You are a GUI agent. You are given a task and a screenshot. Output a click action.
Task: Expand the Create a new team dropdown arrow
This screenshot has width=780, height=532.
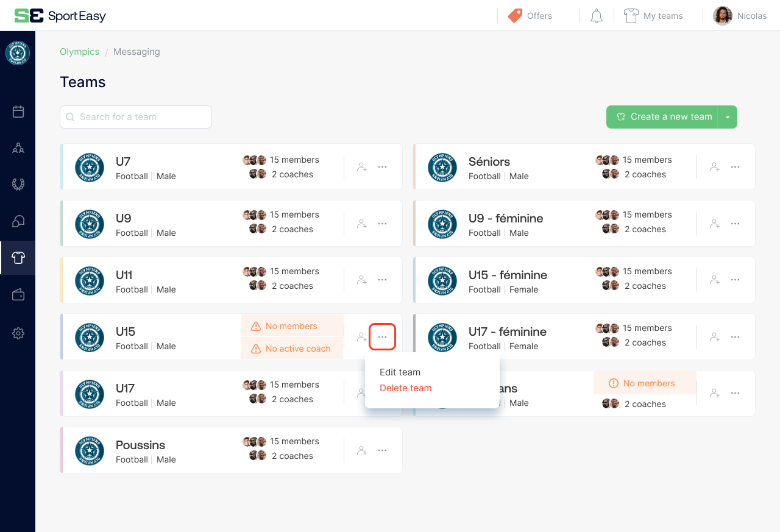[x=728, y=116]
